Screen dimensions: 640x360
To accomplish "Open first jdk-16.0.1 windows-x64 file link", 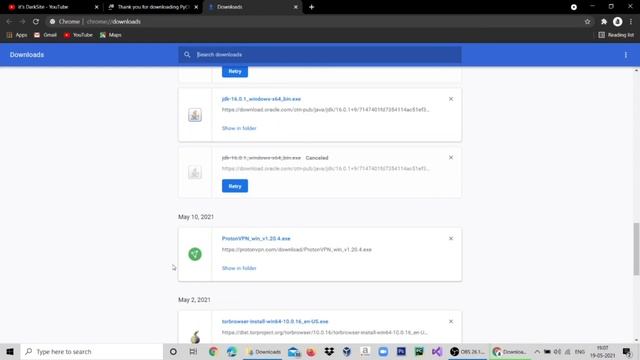I will click(x=261, y=99).
